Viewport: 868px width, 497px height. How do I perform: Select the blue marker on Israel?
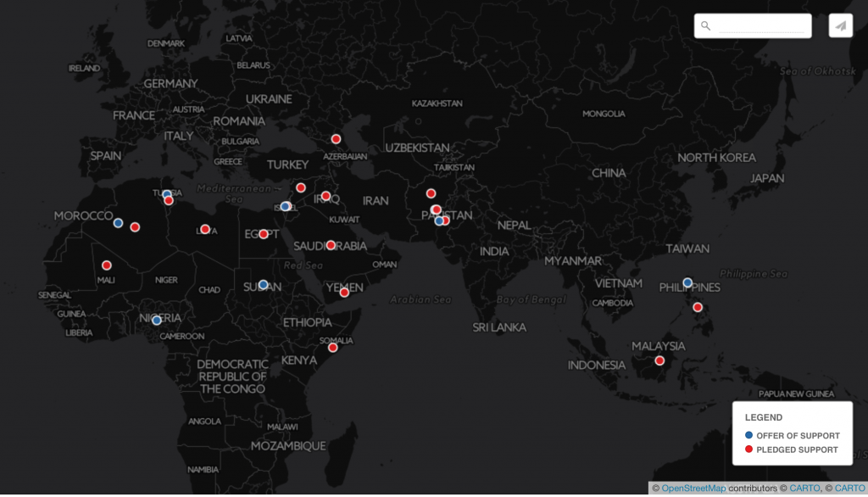285,206
